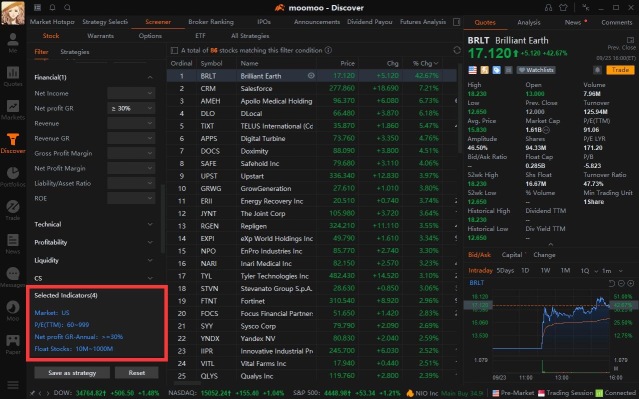
Task: Open Paper trading in the left sidebar
Action: click(x=13, y=344)
